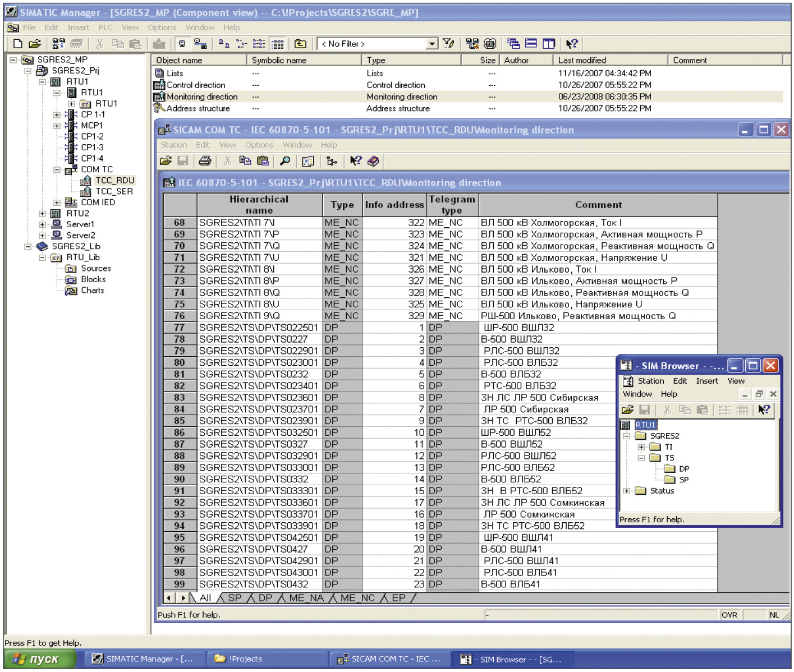794x672 pixels.
Task: Click the sheet tab scroll-right arrow
Action: [183, 598]
